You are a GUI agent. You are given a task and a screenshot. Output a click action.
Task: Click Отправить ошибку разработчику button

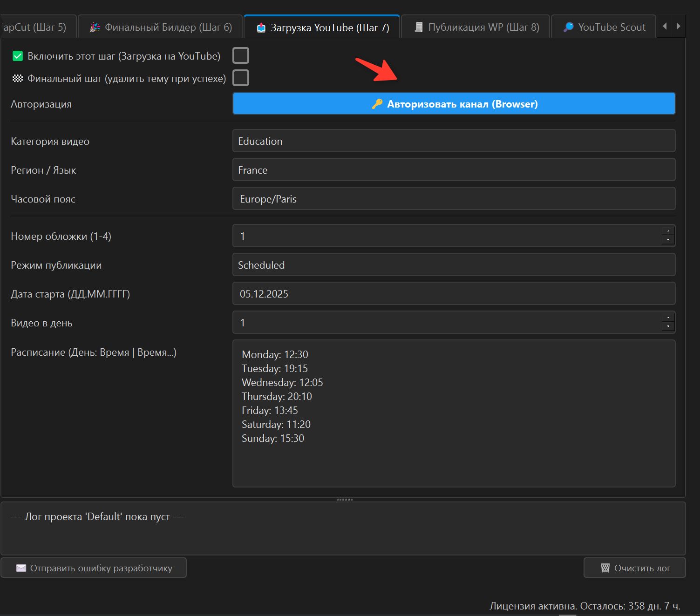(x=94, y=568)
